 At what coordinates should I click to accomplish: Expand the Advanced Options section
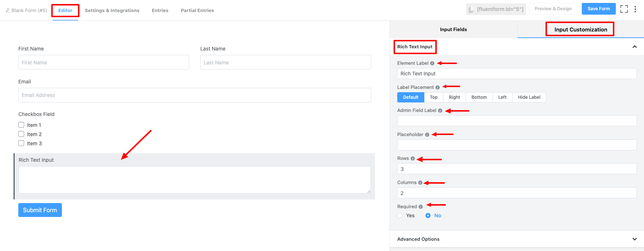634,239
